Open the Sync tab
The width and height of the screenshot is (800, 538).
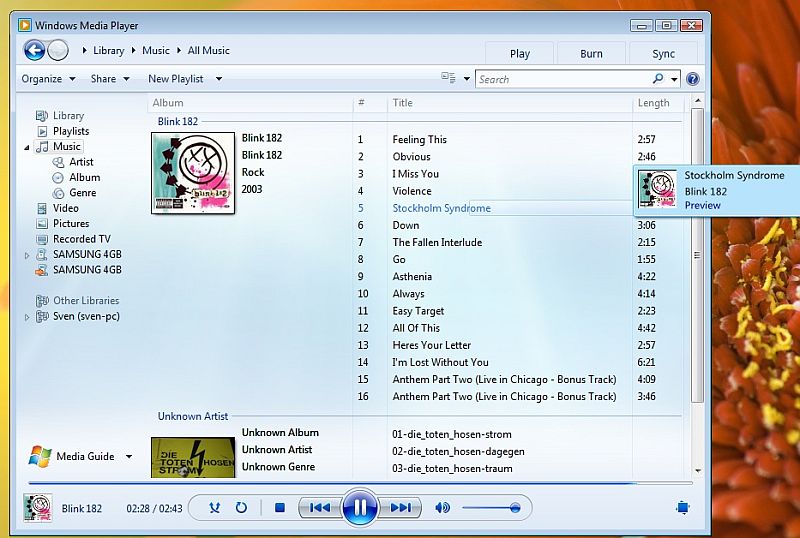click(663, 53)
